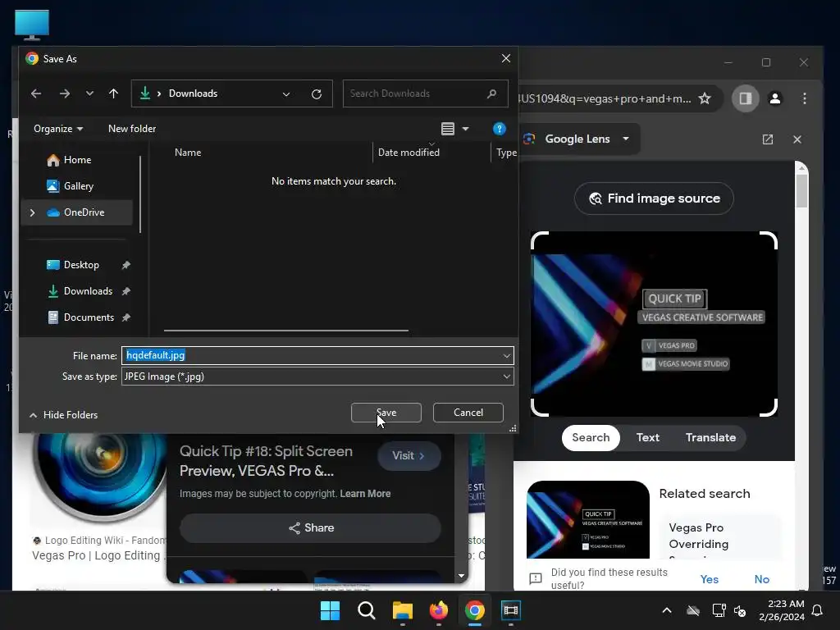Open Chrome profile avatar
Screen dimensions: 840x630
coord(774,98)
